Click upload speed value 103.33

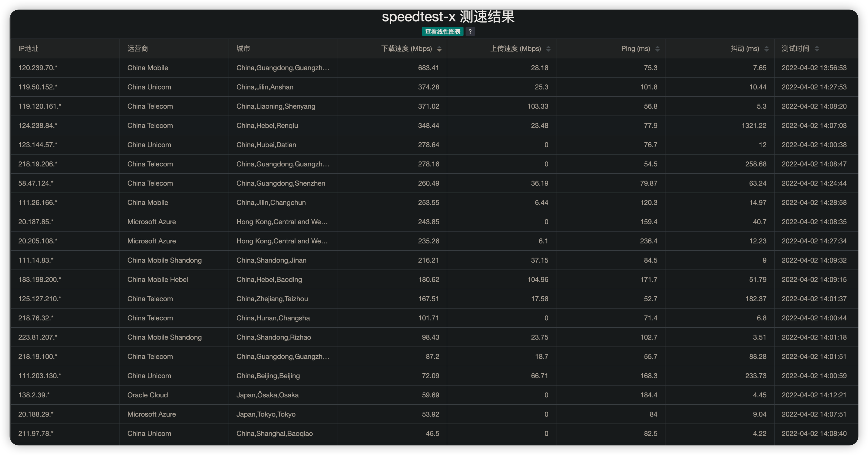(538, 106)
